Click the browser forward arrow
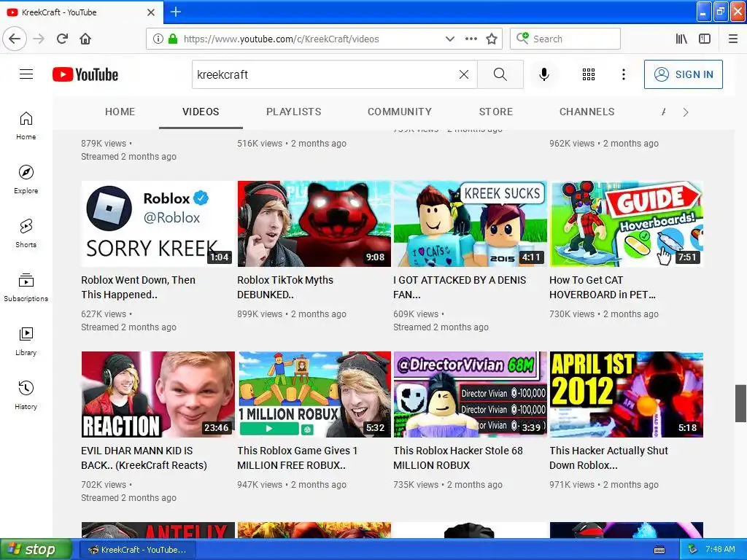Image resolution: width=747 pixels, height=560 pixels. click(x=39, y=39)
